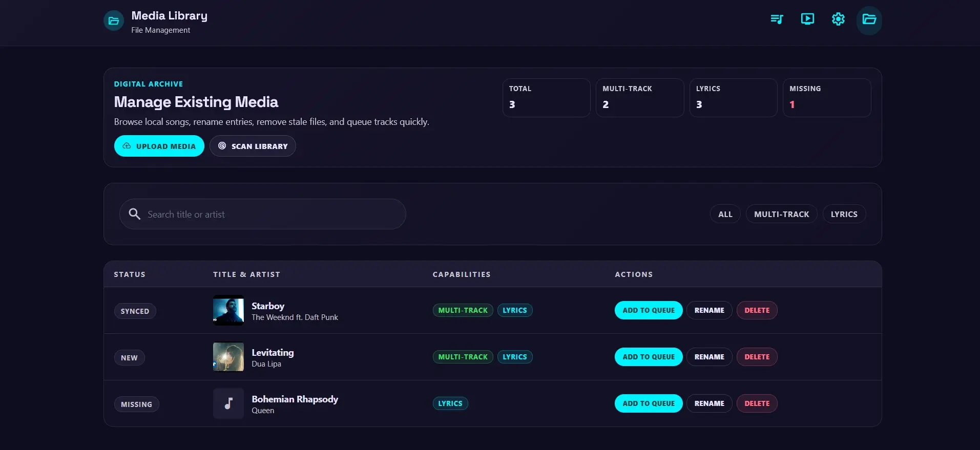
Task: Click Levitating's LYRICS capability tag
Action: (x=515, y=357)
